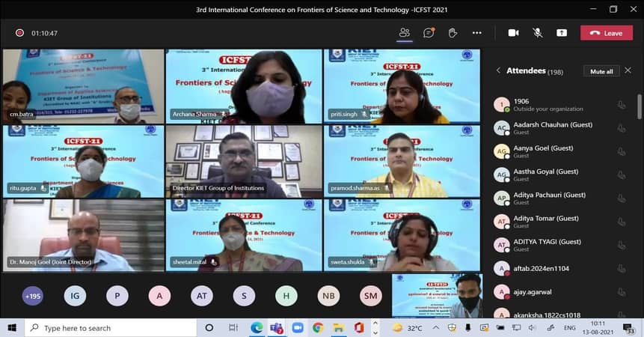Toggle mic status for Aadarsh Chauhan
The width and height of the screenshot is (644, 337).
(621, 128)
